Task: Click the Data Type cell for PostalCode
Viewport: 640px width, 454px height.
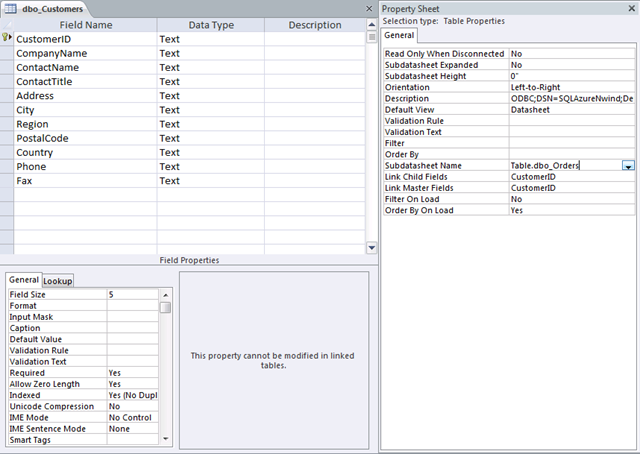Action: pyautogui.click(x=210, y=138)
